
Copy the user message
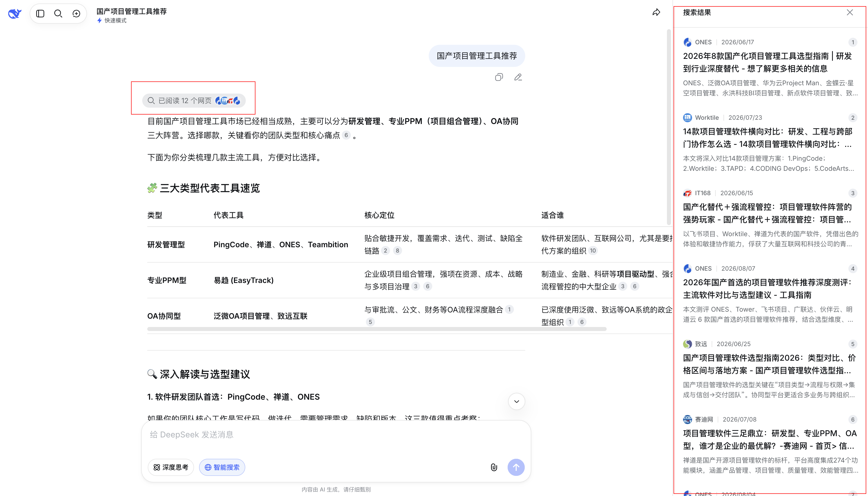[499, 77]
